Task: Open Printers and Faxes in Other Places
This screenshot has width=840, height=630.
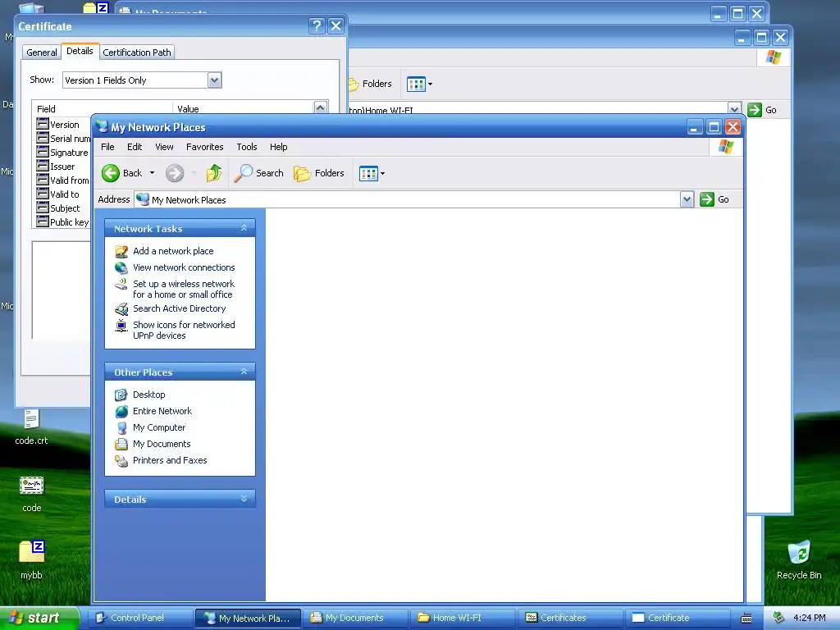Action: pyautogui.click(x=170, y=460)
